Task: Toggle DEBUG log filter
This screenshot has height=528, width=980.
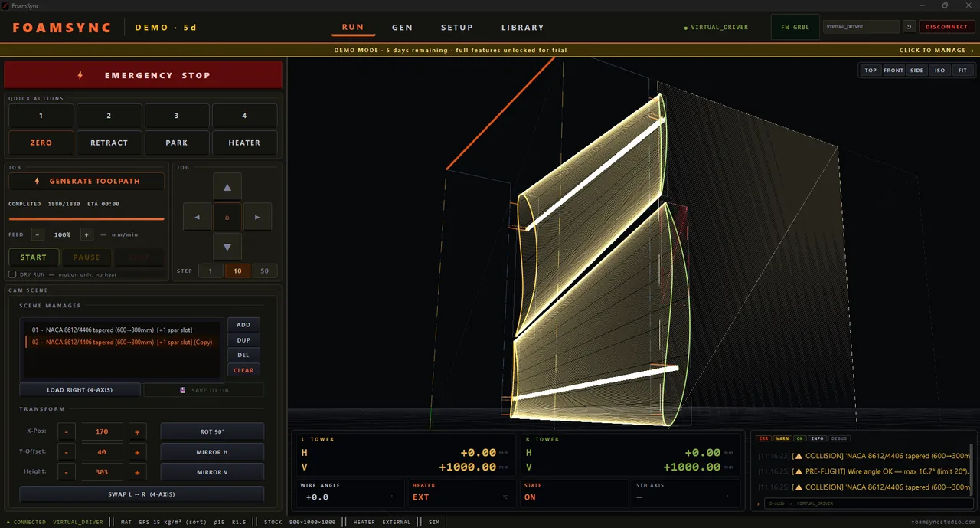Action: coord(839,438)
